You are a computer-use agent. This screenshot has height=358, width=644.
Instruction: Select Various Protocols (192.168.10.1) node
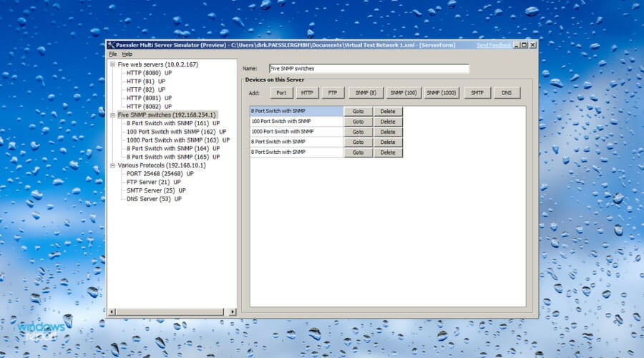tap(162, 165)
